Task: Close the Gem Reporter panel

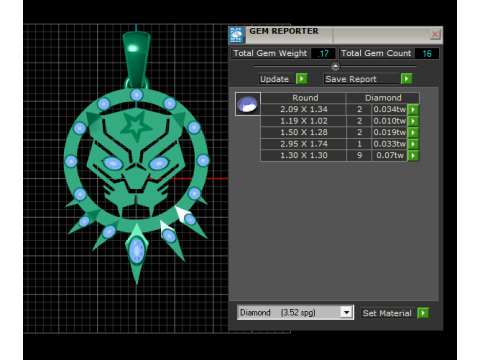Action: click(x=435, y=34)
